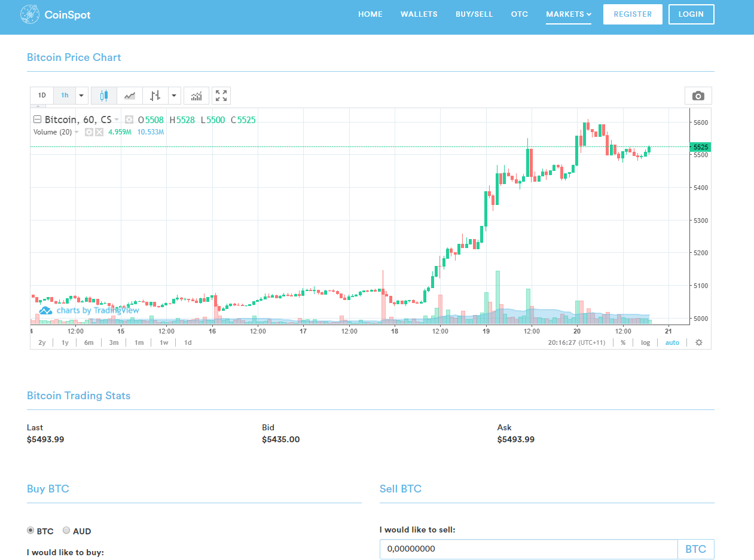The width and height of the screenshot is (754, 560).
Task: Click the Last price $5493.99
Action: click(45, 439)
